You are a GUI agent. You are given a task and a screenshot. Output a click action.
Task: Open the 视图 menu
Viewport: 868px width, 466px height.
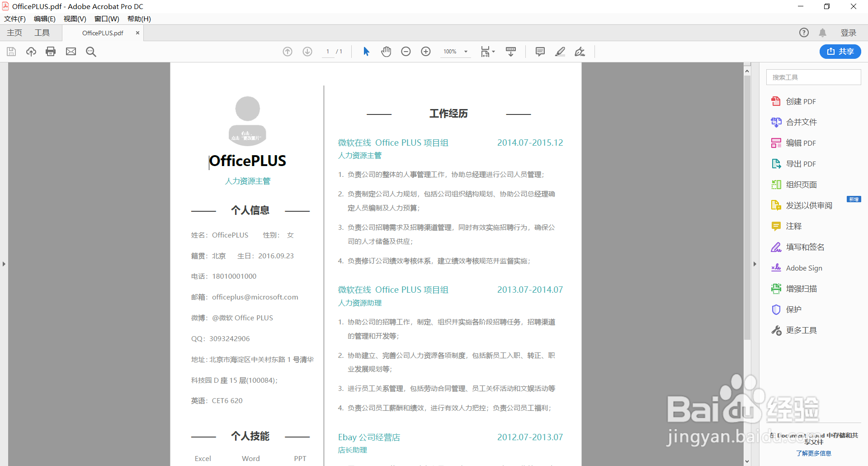pyautogui.click(x=75, y=19)
